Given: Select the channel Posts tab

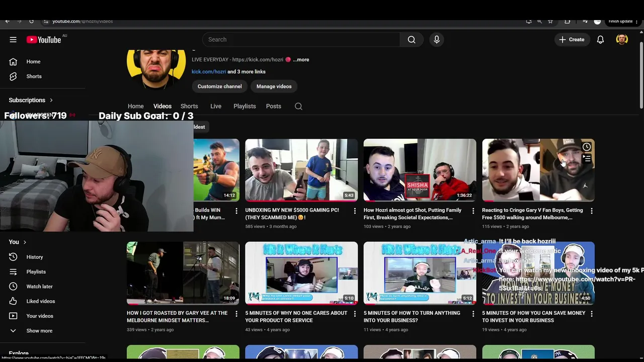Looking at the screenshot, I should coord(274,106).
